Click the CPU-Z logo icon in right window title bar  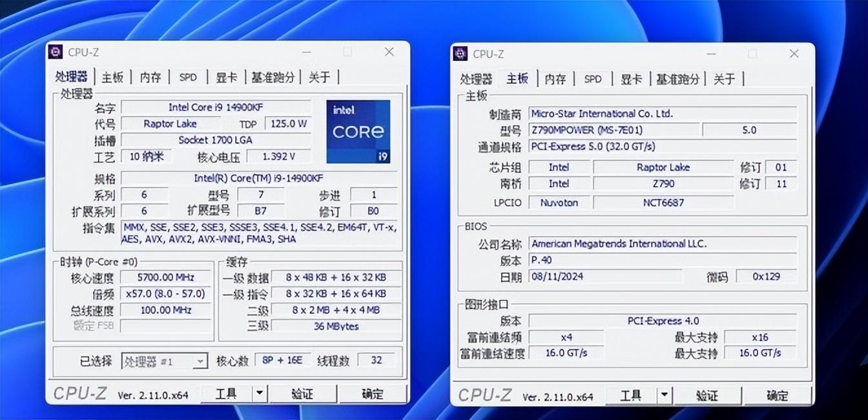(462, 54)
